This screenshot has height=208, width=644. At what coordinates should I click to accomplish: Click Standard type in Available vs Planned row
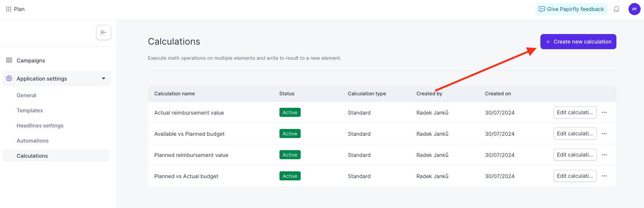click(359, 134)
